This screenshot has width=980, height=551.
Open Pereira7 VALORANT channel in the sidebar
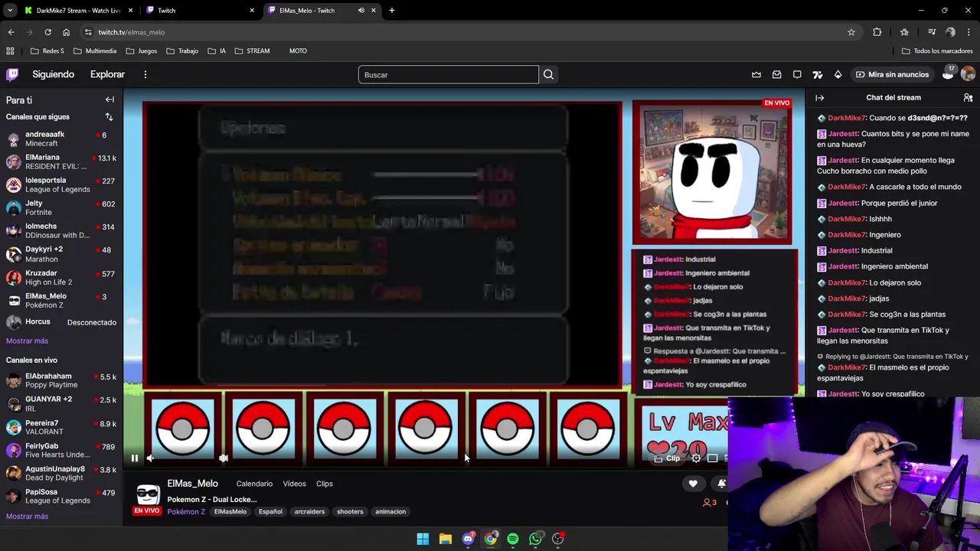[x=61, y=427]
